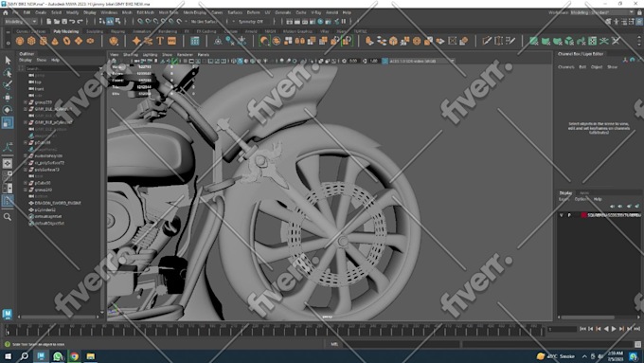Toggle the workspace lock icon at top right
The width and height of the screenshot is (644, 363).
click(x=639, y=12)
